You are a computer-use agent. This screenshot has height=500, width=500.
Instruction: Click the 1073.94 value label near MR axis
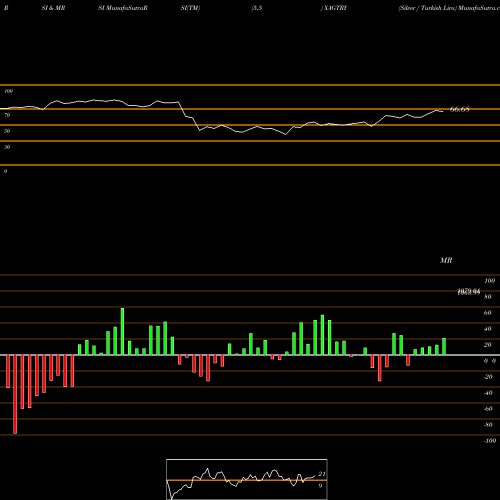469,292
